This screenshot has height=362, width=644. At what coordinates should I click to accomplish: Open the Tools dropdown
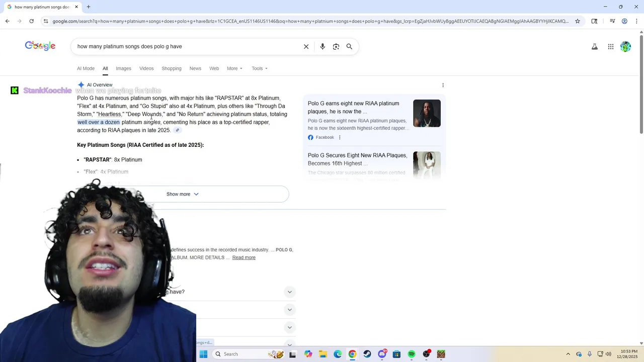pos(260,68)
